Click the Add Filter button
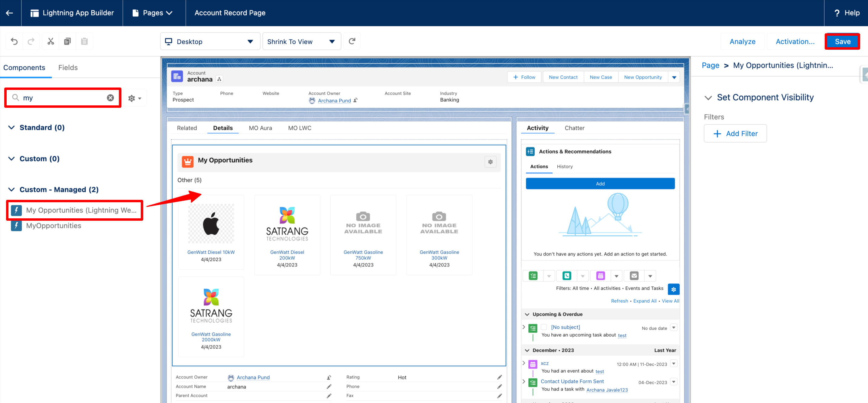868x403 pixels. pyautogui.click(x=735, y=134)
